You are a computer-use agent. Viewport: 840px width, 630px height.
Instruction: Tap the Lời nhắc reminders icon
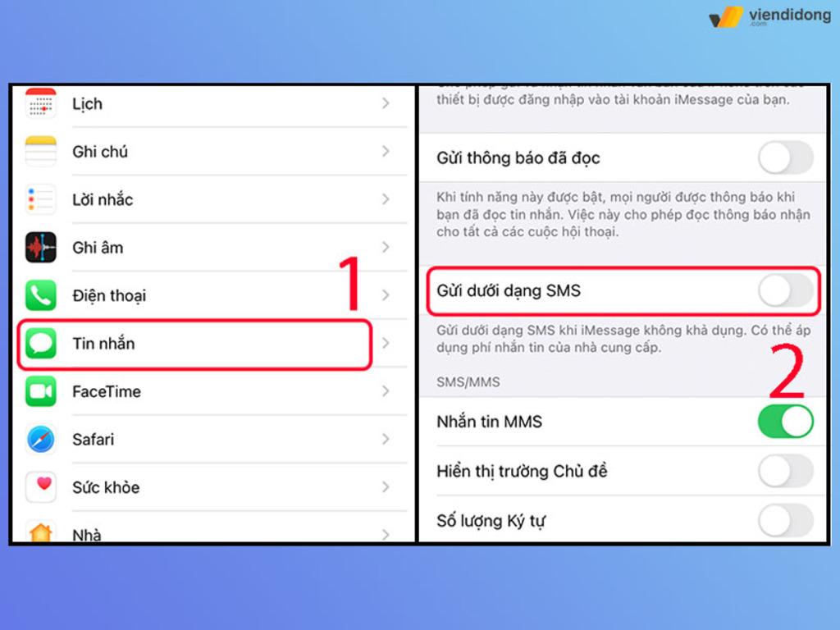pos(41,199)
